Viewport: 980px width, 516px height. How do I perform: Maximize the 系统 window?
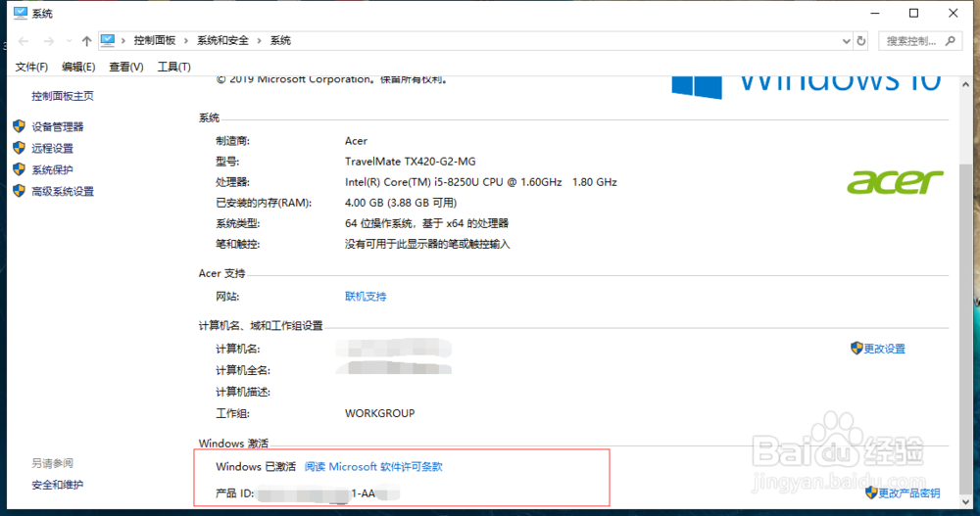pyautogui.click(x=913, y=13)
